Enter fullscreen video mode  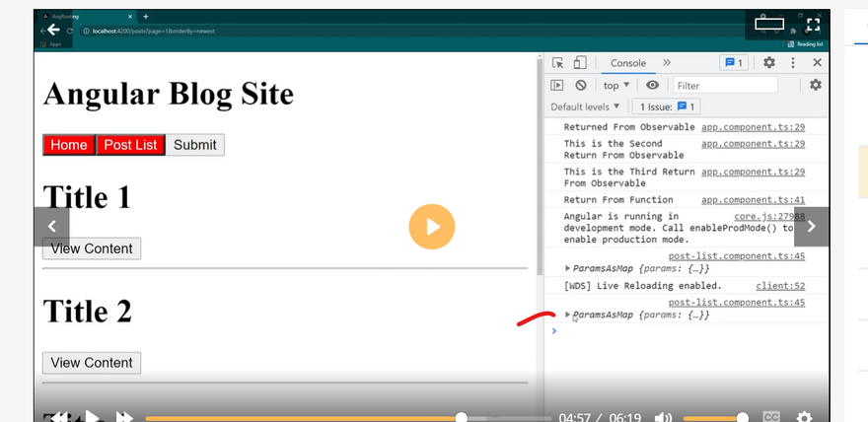tap(814, 24)
